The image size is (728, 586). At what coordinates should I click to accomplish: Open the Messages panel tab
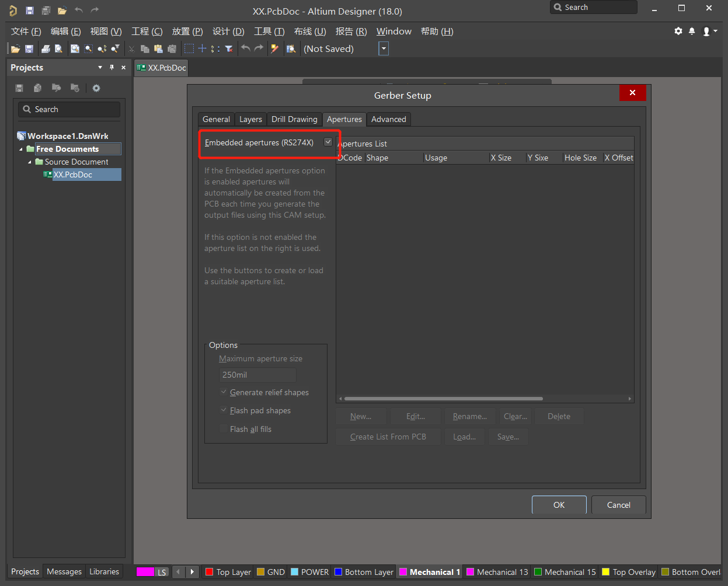pyautogui.click(x=64, y=571)
